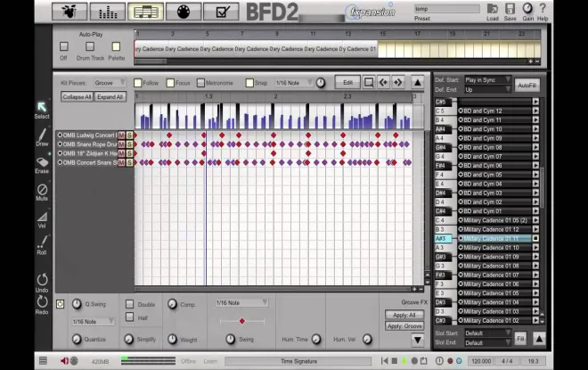The height and width of the screenshot is (370, 588).
Task: Click the AutoFill button
Action: 527,86
